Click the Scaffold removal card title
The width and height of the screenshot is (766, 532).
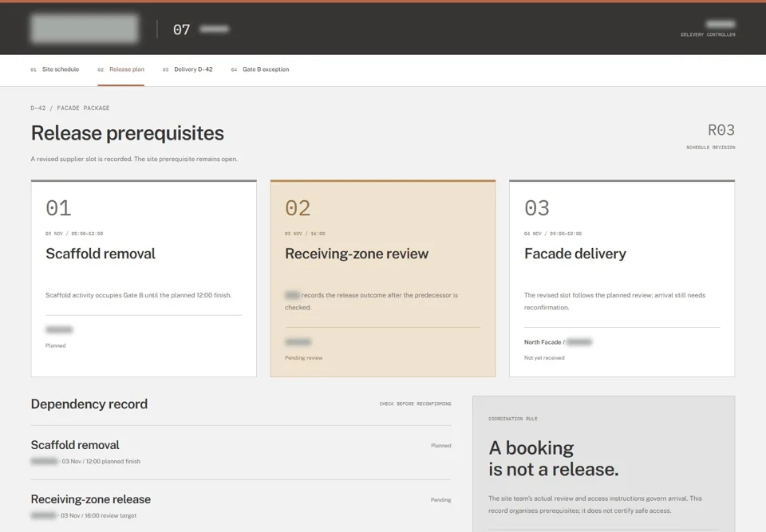pos(101,254)
